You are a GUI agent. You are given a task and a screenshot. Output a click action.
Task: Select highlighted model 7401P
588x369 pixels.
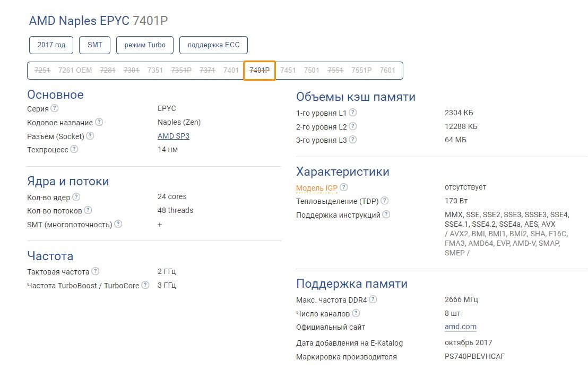tap(260, 71)
